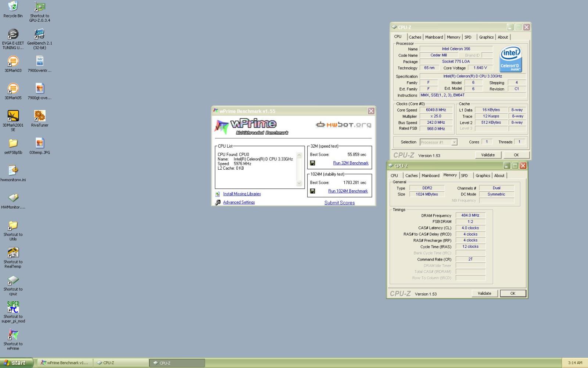Click the Intel Celeron D logo in CPU-Z
The height and width of the screenshot is (368, 588).
click(511, 59)
